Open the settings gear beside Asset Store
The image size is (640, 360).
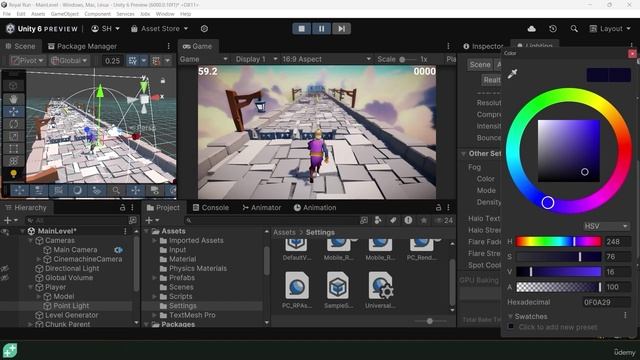(x=204, y=29)
